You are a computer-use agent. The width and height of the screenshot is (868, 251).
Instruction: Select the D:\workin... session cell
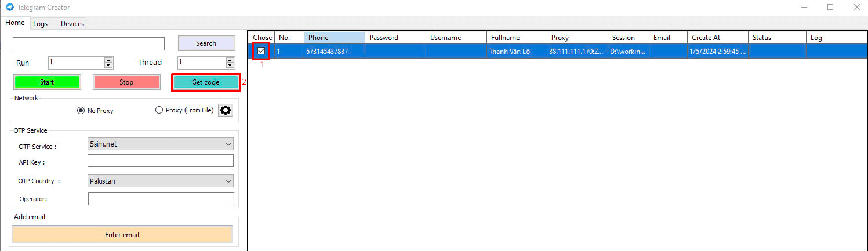(629, 51)
